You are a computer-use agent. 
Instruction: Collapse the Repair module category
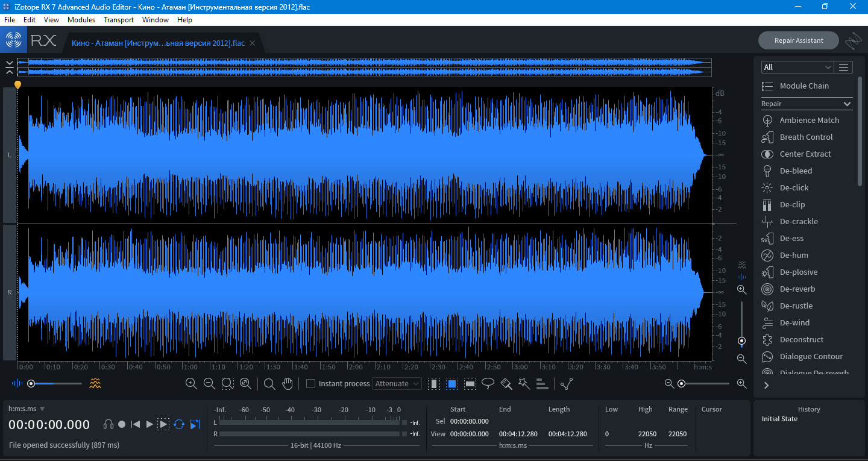[847, 104]
